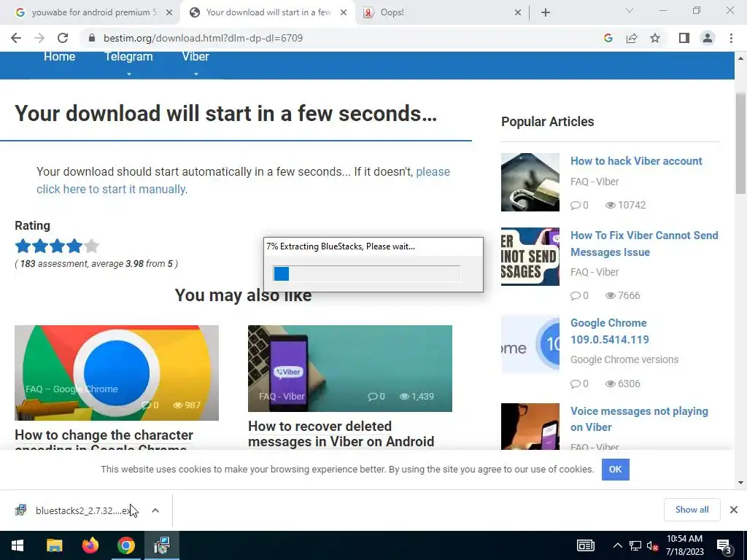Close the 'Your download will start' tab
Viewport: 747px width, 560px height.
344,12
